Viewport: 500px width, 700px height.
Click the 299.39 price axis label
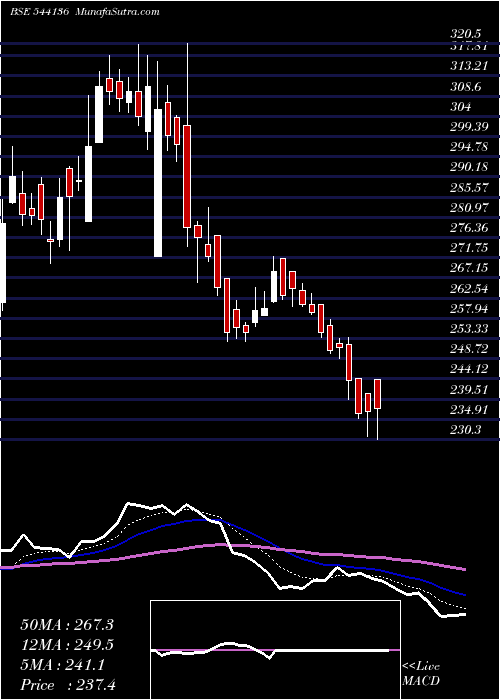(469, 127)
